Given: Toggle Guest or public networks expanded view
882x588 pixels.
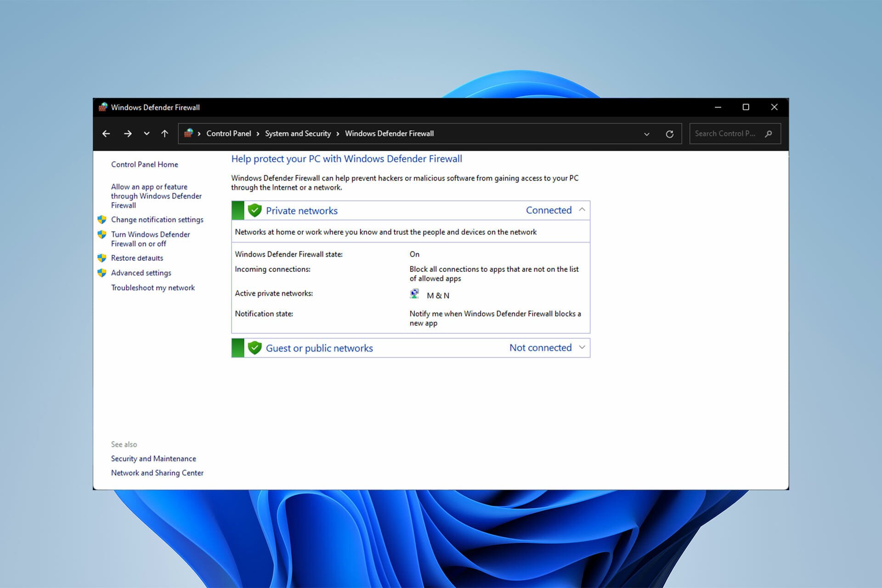Looking at the screenshot, I should [x=583, y=348].
